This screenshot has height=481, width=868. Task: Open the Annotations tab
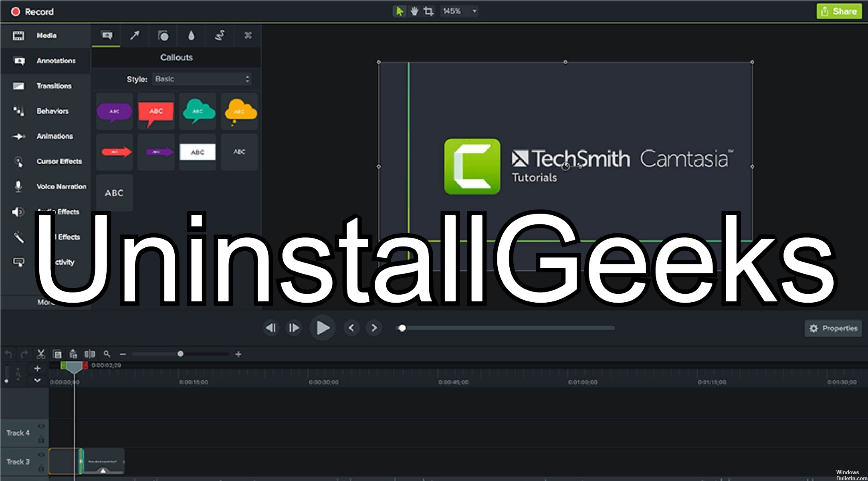46,61
